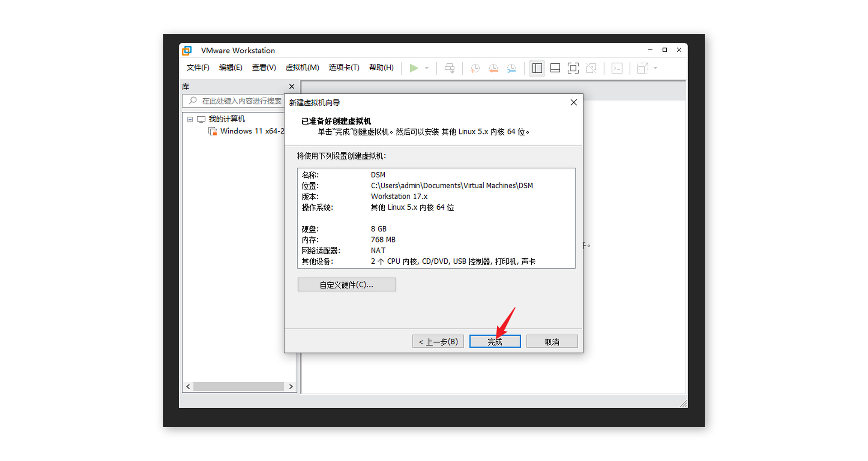
Task: Click the 已准备好创建虚拟机 heading
Action: [336, 121]
